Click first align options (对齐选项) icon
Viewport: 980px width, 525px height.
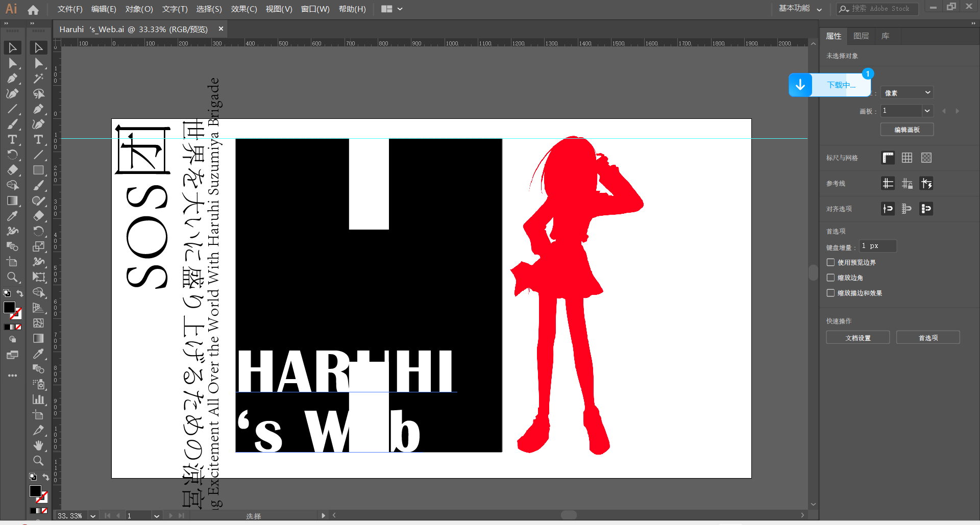point(888,209)
